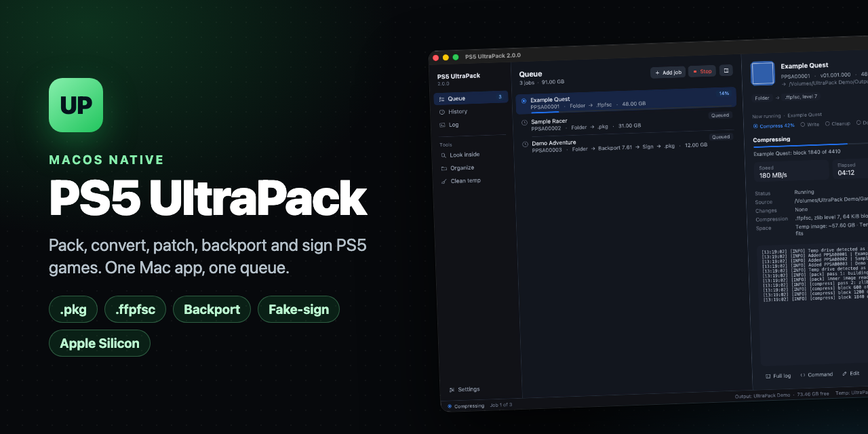Click the clock icon beside Demo Adventure
This screenshot has height=434, width=868.
point(525,144)
